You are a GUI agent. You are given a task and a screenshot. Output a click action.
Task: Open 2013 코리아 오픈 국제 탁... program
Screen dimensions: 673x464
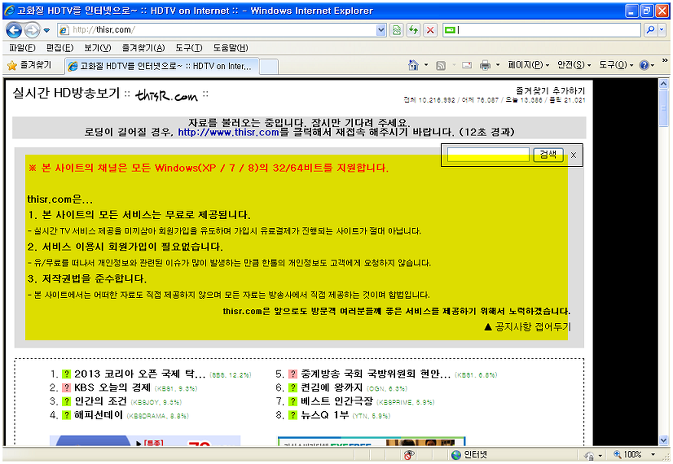point(140,374)
